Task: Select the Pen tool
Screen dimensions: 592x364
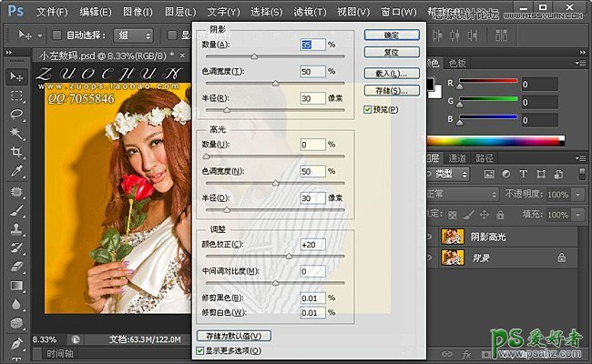Action: pos(15,344)
